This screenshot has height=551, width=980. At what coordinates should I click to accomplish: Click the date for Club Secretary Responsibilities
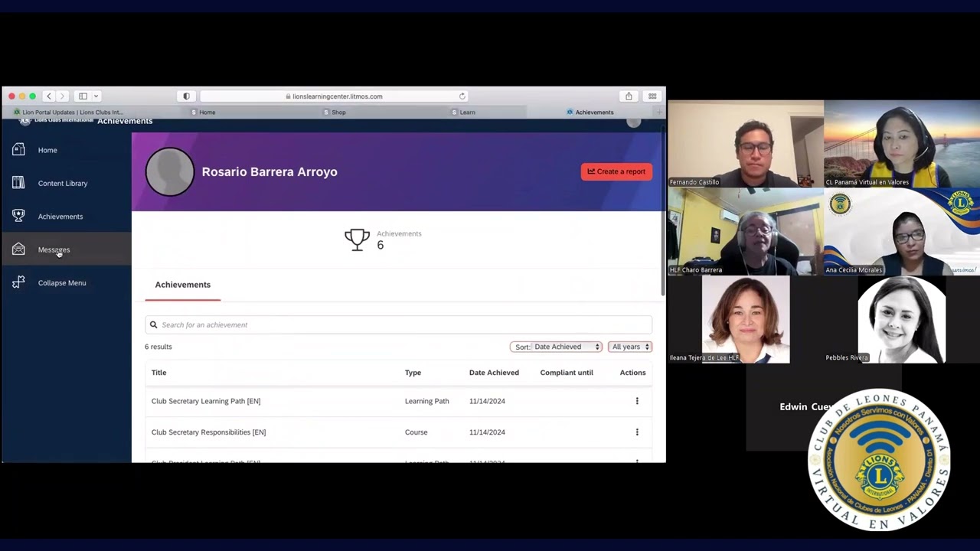487,432
